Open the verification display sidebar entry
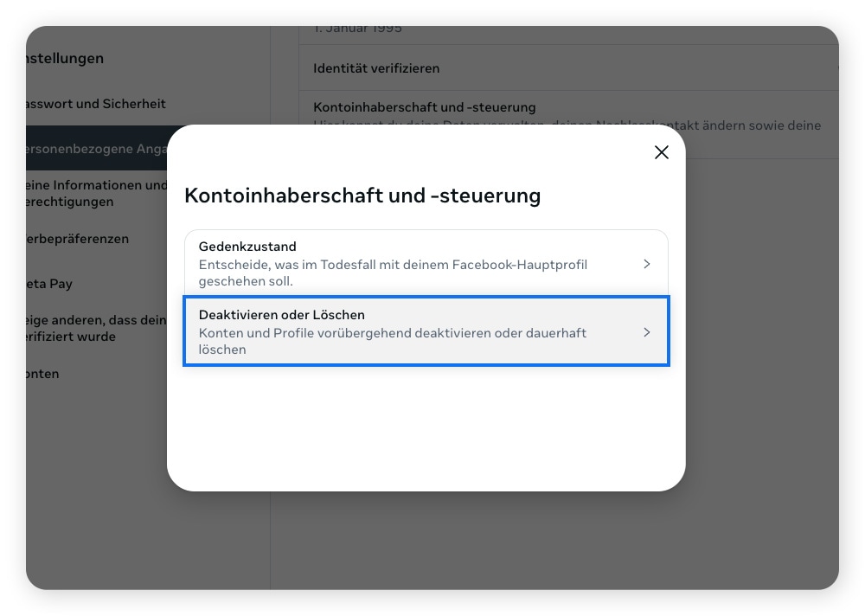This screenshot has height=616, width=865. pos(96,329)
